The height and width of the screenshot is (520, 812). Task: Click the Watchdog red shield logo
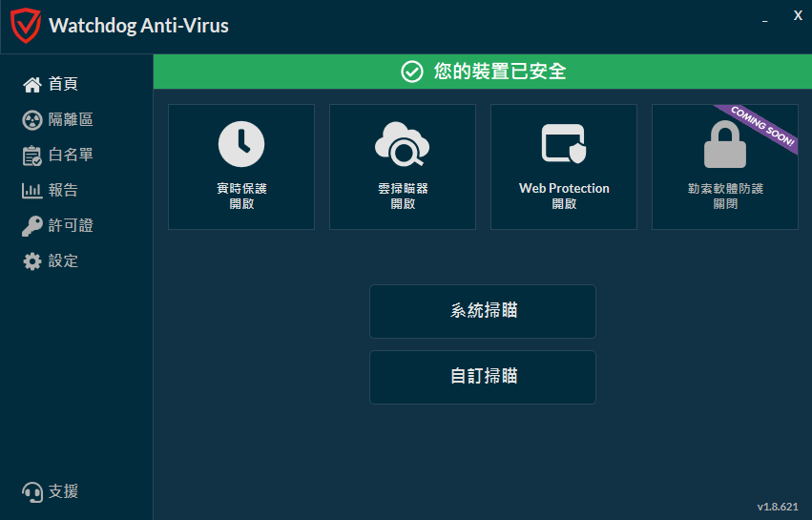click(26, 26)
